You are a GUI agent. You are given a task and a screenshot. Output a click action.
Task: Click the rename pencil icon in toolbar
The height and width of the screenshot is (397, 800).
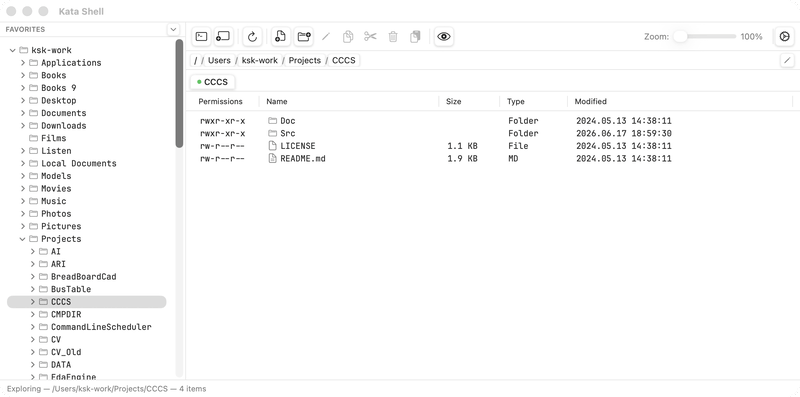(326, 37)
